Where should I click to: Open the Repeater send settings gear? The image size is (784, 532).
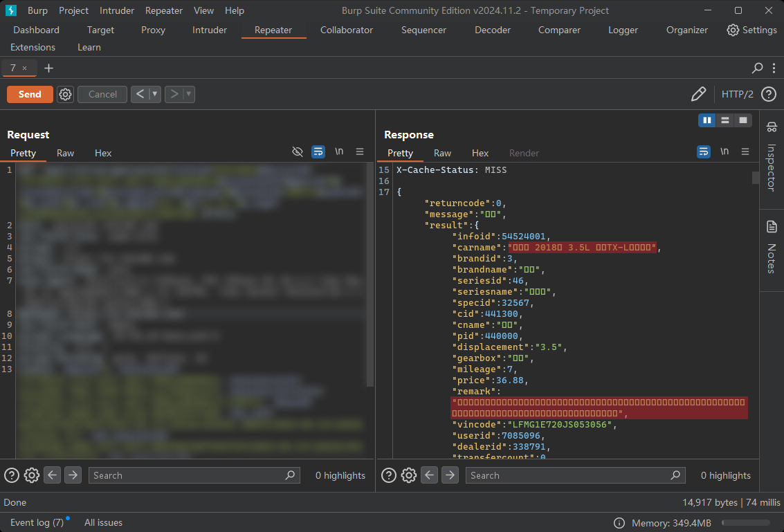tap(66, 94)
